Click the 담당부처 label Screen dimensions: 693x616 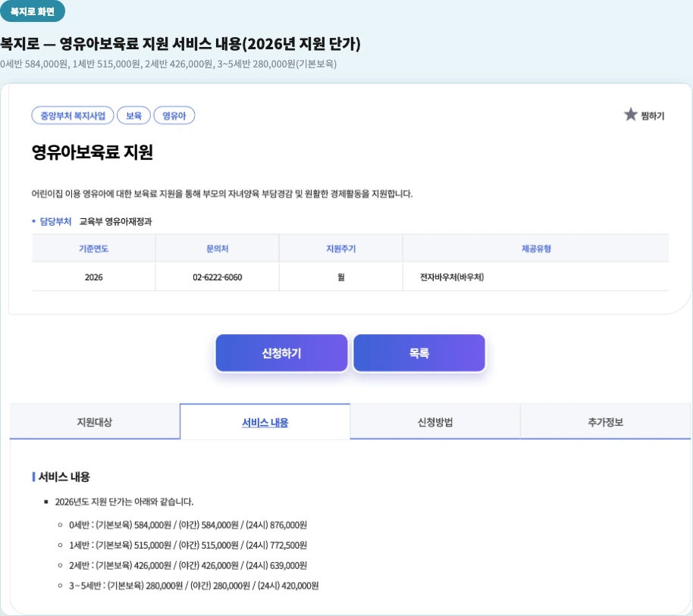[55, 221]
